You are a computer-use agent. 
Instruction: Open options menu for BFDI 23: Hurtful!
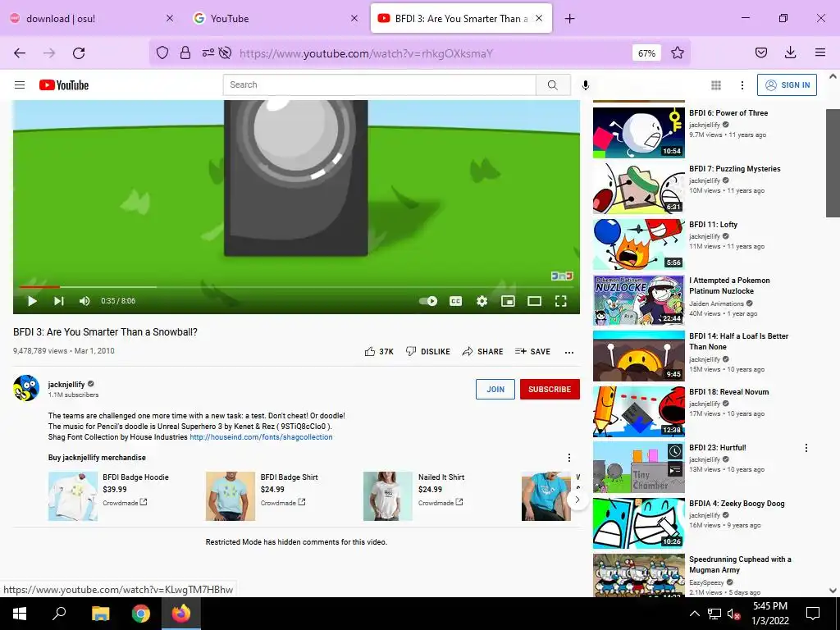[806, 448]
